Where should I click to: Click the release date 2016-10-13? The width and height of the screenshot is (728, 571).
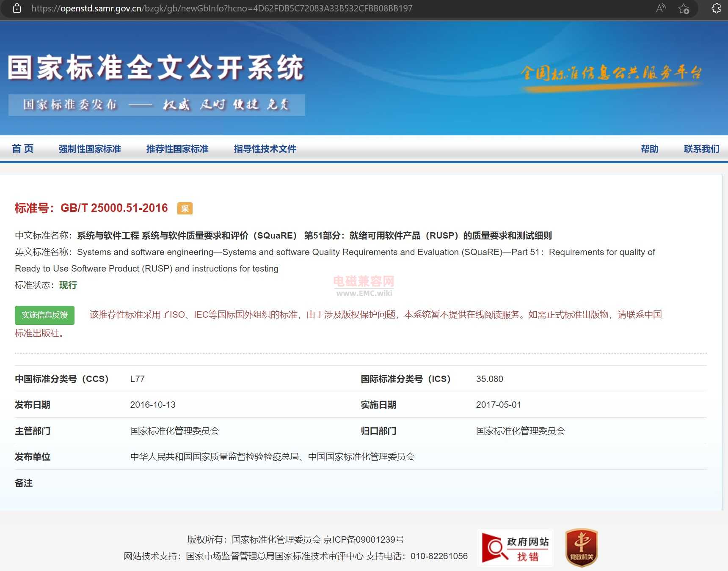point(153,405)
